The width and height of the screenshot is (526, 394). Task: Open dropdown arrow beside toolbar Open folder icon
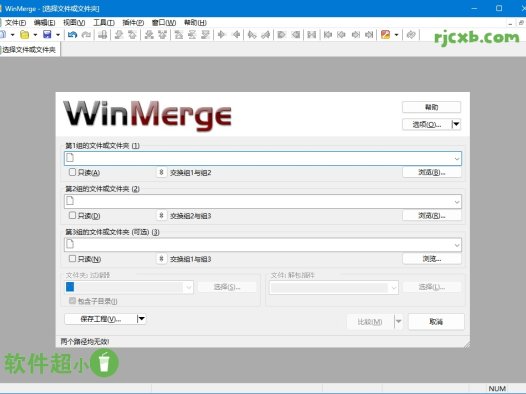(x=35, y=35)
